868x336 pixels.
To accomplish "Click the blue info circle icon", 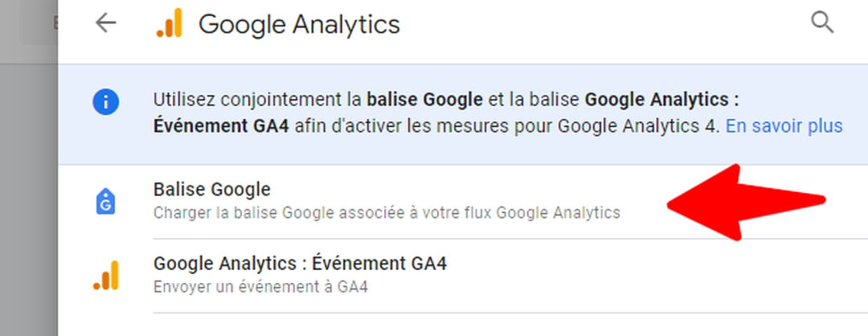I will click(x=106, y=102).
